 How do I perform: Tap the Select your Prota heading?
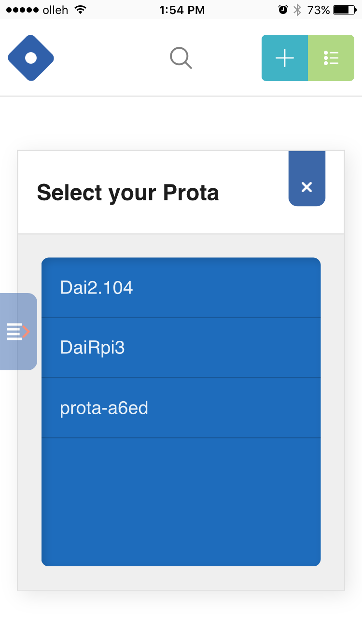(x=128, y=193)
